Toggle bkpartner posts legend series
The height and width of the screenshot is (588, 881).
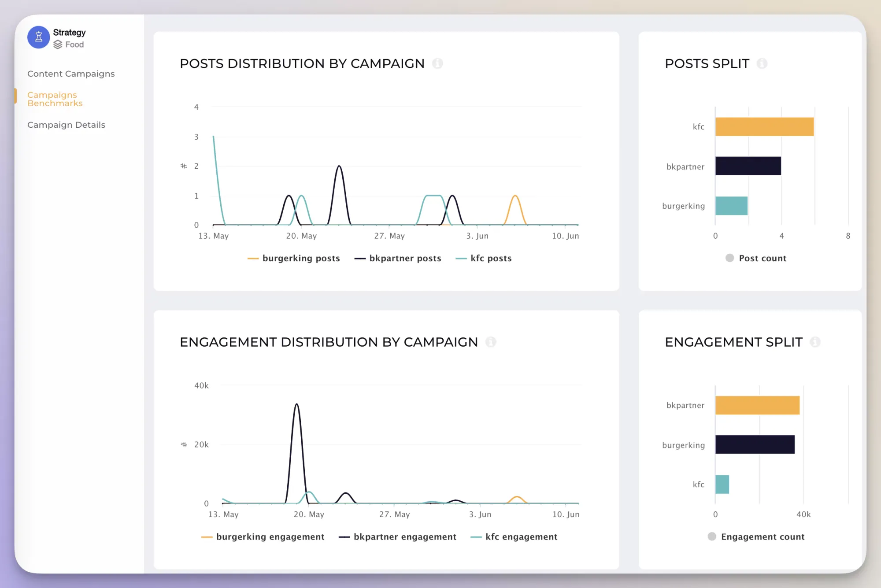tap(398, 258)
